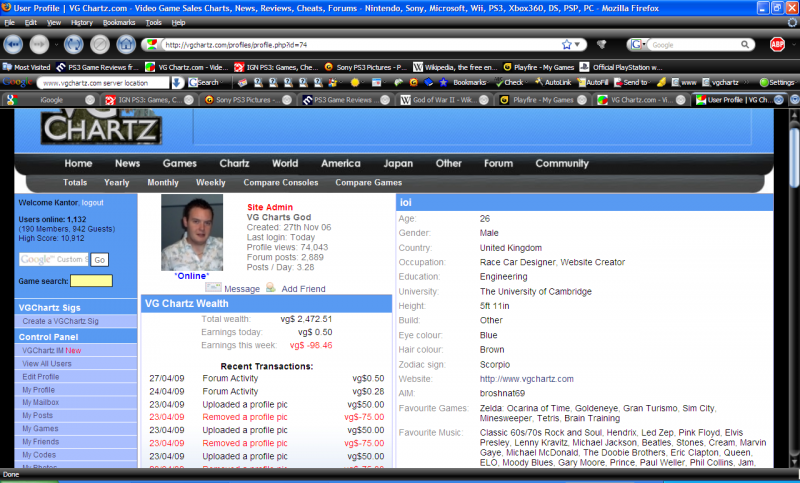Switch to the IGN PS3: Games tab
Image resolution: width=800 pixels, height=483 pixels.
149,100
